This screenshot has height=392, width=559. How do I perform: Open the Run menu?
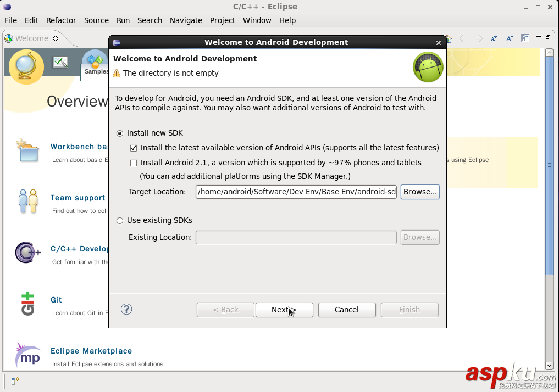click(x=123, y=20)
